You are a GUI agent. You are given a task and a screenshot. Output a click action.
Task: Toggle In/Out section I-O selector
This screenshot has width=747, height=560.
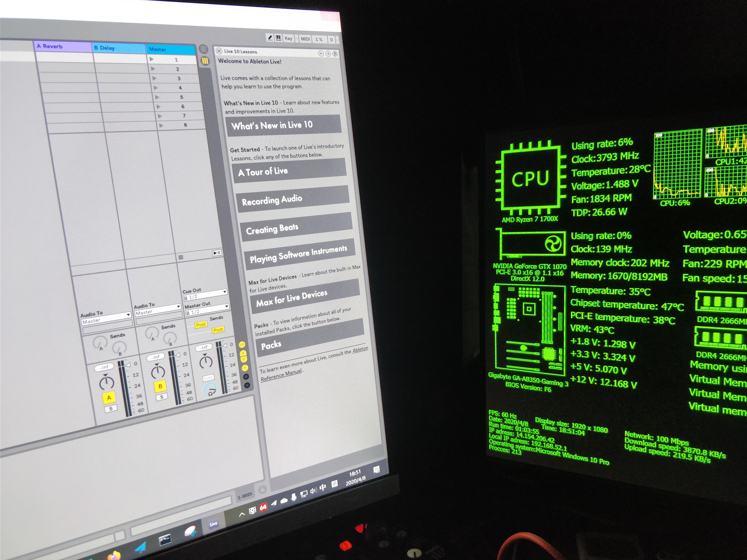pos(242,345)
